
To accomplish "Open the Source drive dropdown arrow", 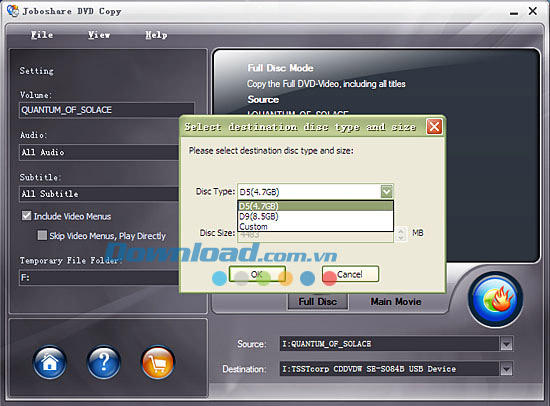I will point(506,344).
